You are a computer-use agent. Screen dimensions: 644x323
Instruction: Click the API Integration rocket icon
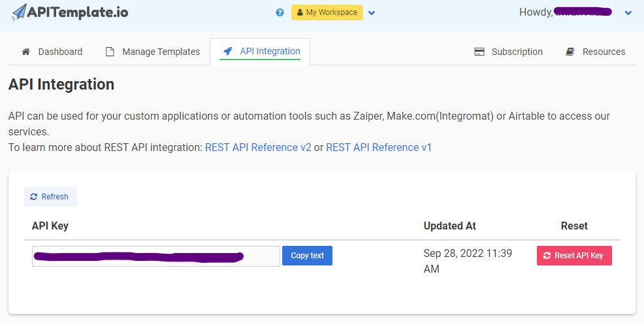click(227, 52)
